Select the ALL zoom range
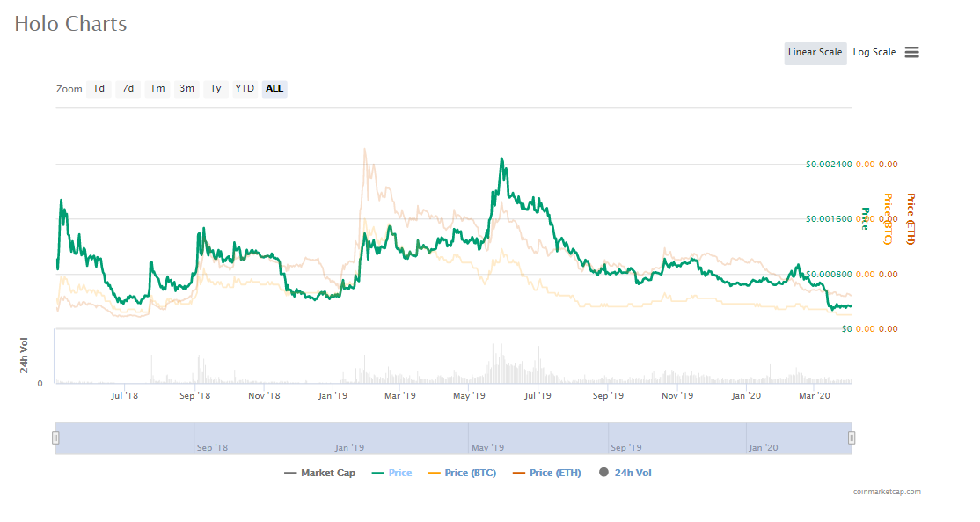Image resolution: width=980 pixels, height=522 pixels. (x=274, y=89)
